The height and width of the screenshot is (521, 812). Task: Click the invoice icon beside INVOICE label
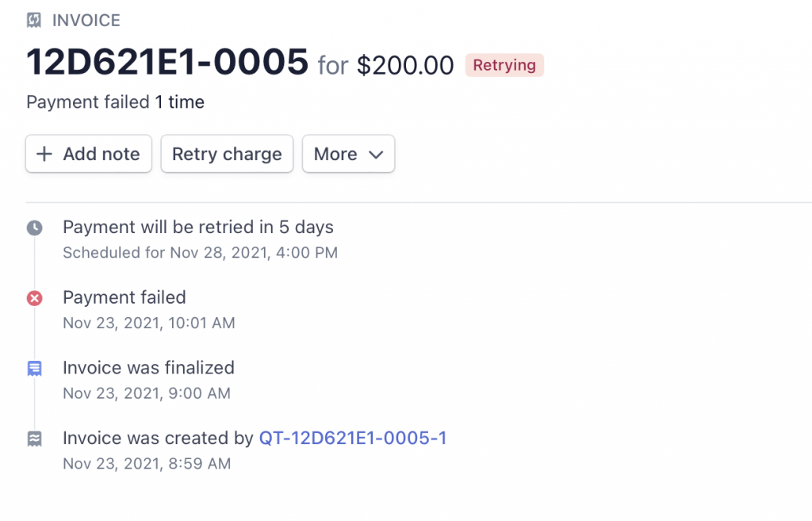point(34,21)
